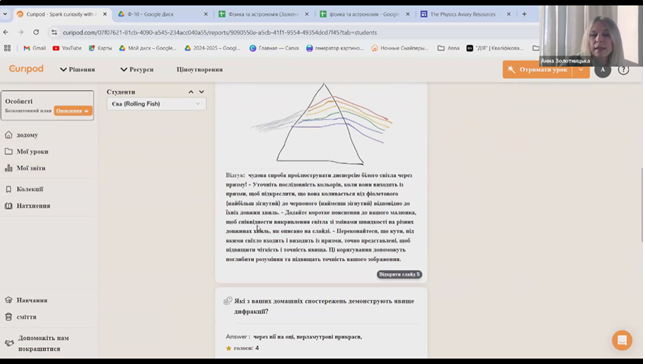Switch to Фізика та астрономія (Золот tab
645x364 pixels.
pos(263,14)
